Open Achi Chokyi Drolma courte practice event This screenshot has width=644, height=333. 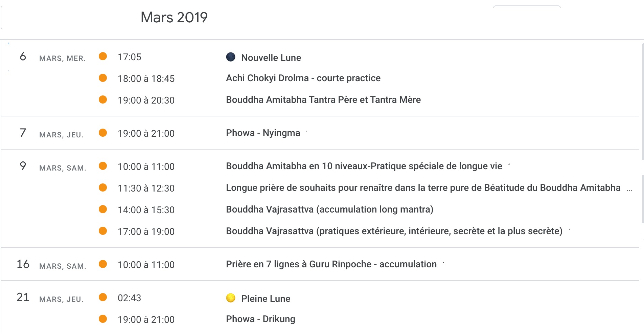[x=303, y=78]
